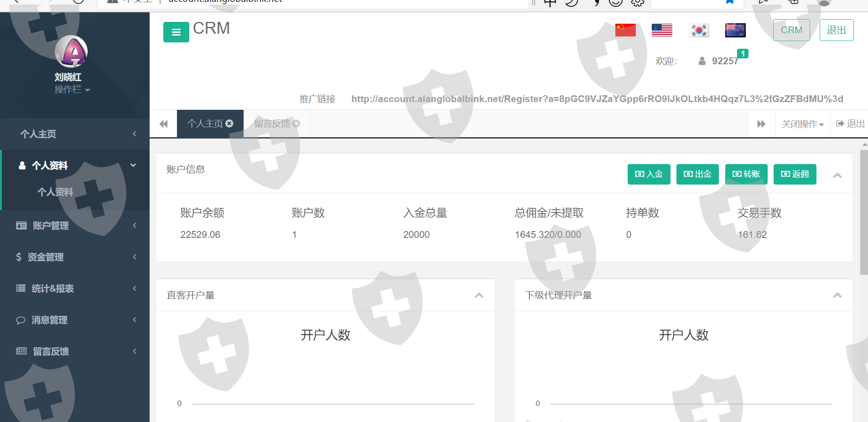Toggle the green hamburger sidebar menu button
This screenshot has height=422, width=868.
coord(176,32)
